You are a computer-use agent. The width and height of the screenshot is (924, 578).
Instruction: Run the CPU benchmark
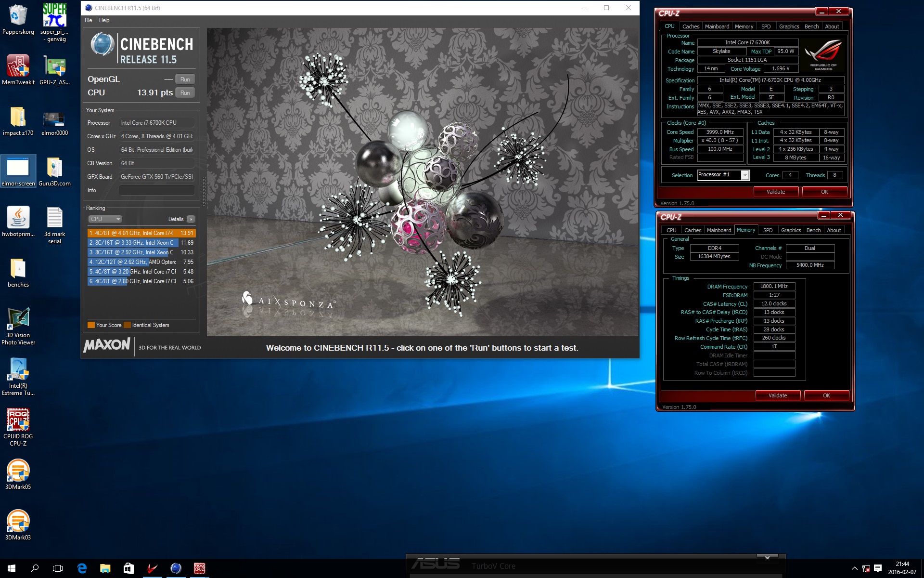point(185,93)
